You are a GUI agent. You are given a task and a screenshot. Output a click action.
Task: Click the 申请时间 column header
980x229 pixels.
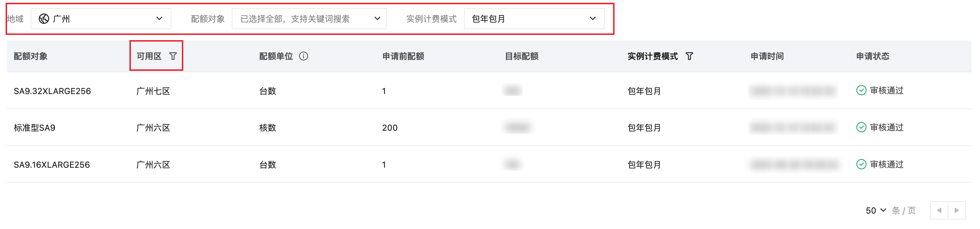tap(766, 56)
